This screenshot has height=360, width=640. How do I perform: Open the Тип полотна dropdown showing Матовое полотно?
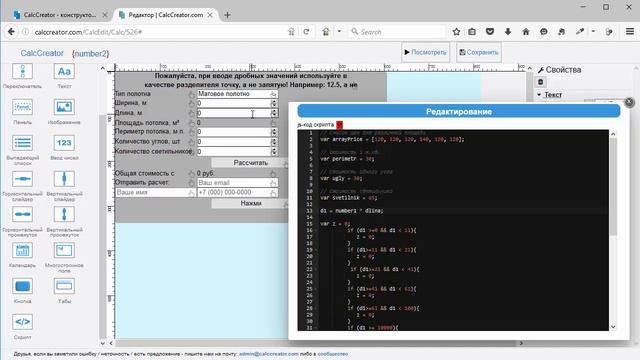tap(237, 93)
